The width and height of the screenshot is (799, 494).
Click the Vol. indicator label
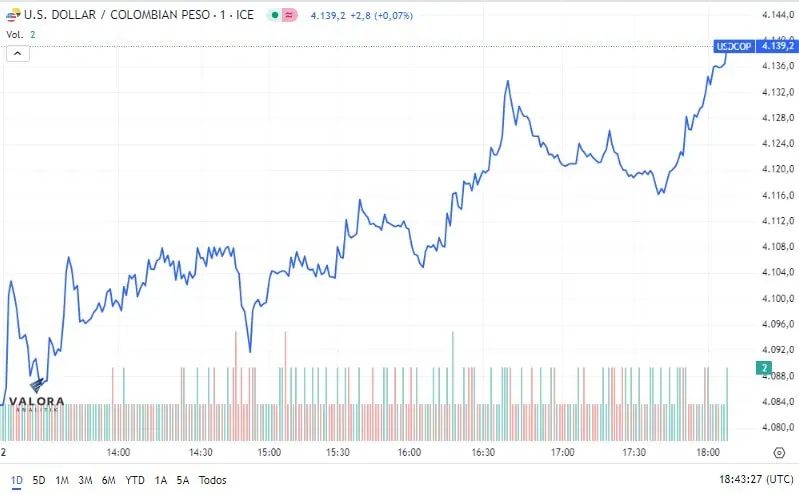pyautogui.click(x=14, y=35)
